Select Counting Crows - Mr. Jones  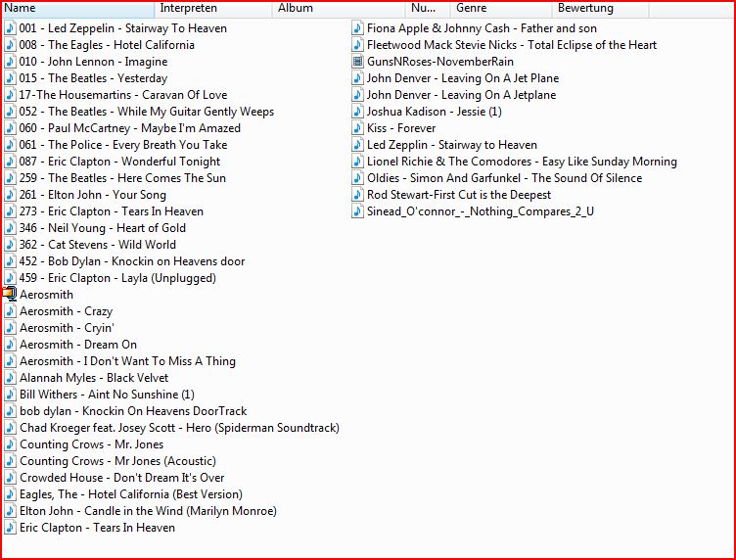point(84,444)
